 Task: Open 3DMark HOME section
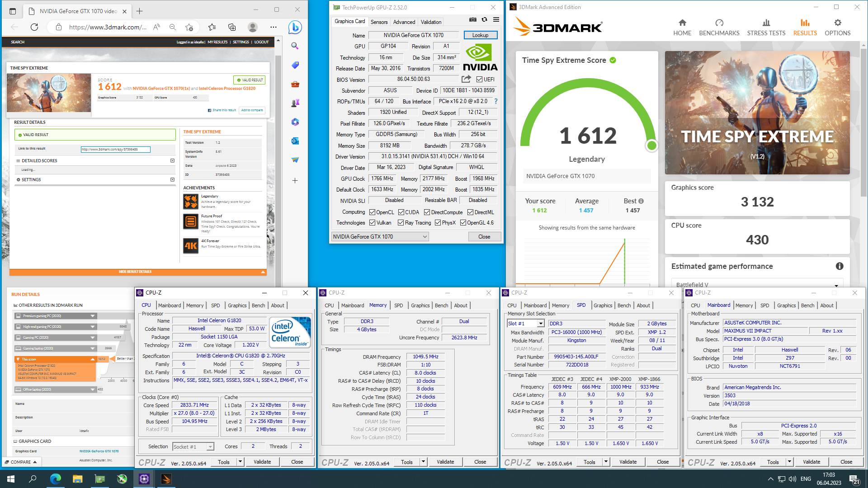click(x=682, y=28)
